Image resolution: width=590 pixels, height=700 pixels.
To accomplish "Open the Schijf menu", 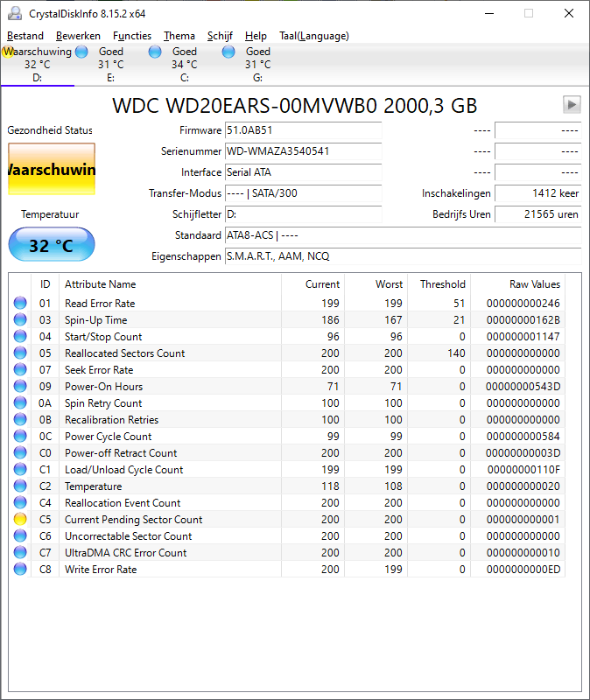I will pos(220,36).
